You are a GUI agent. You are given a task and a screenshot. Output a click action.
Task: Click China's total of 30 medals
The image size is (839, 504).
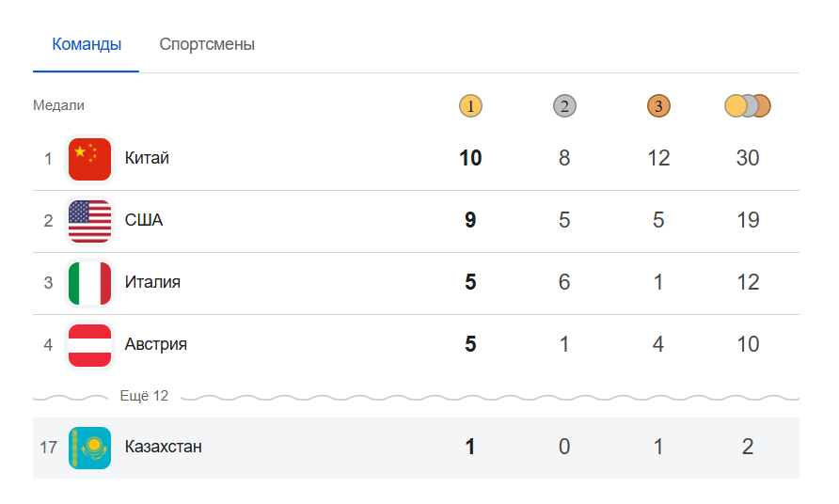(748, 158)
